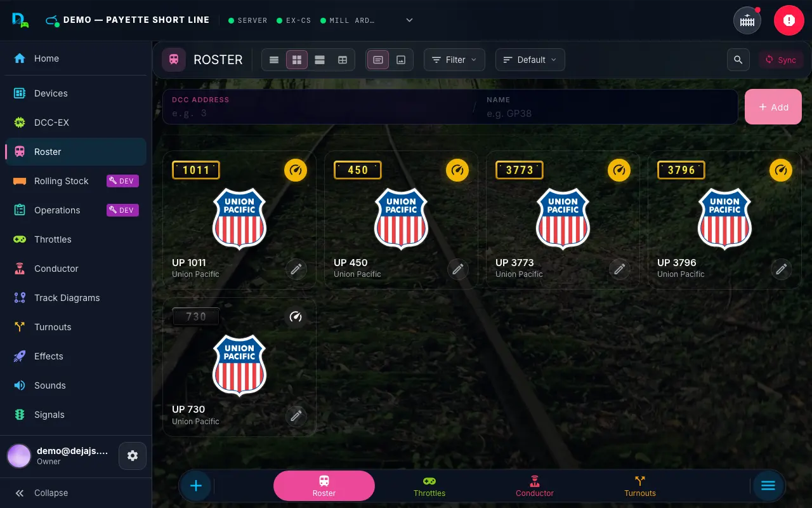Open the Home page in sidebar
Viewport: 812px width, 508px height.
click(76, 58)
